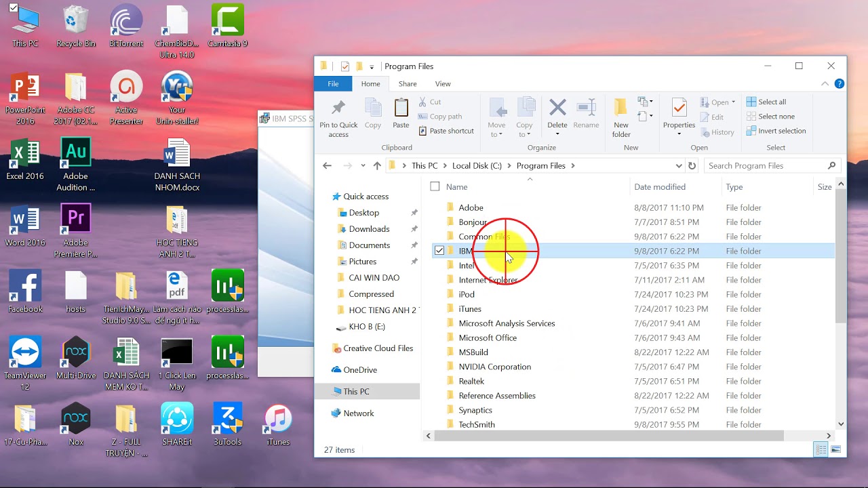This screenshot has height=488, width=868.
Task: Collapse the ribbon with chevron
Action: [825, 84]
